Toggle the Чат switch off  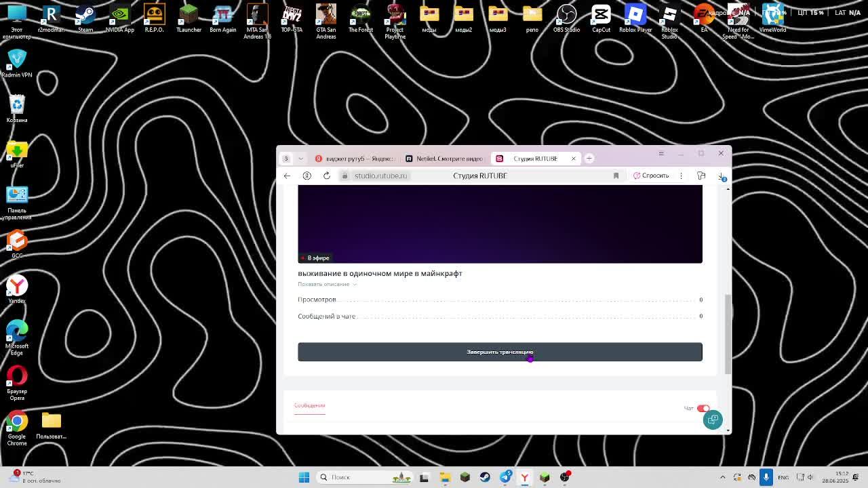(x=703, y=408)
